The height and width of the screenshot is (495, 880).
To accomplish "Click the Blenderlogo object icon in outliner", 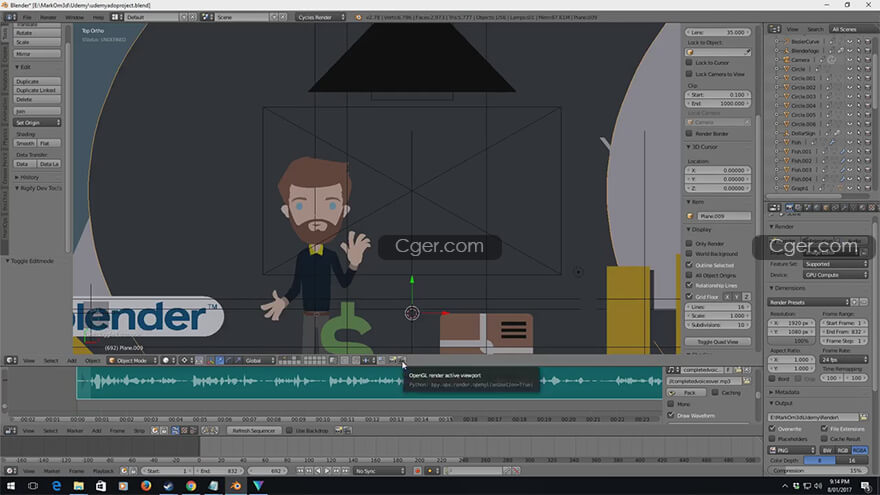I will 787,51.
